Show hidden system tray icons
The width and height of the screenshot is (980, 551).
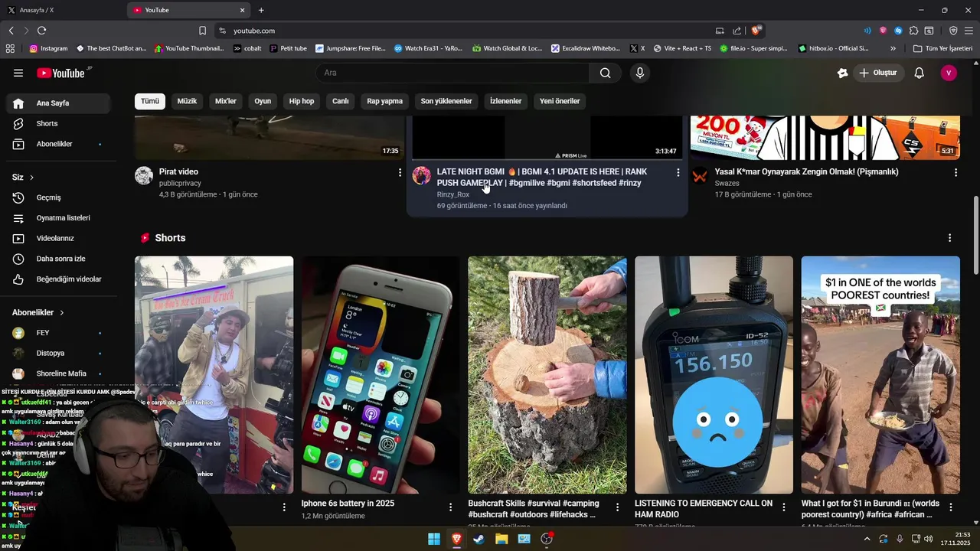pos(867,539)
